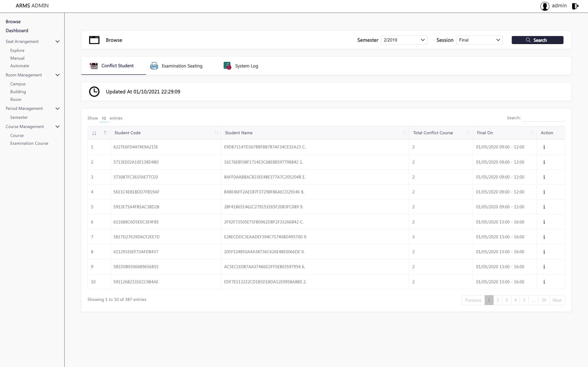Click the admin user avatar icon
The height and width of the screenshot is (367, 588).
[545, 6]
